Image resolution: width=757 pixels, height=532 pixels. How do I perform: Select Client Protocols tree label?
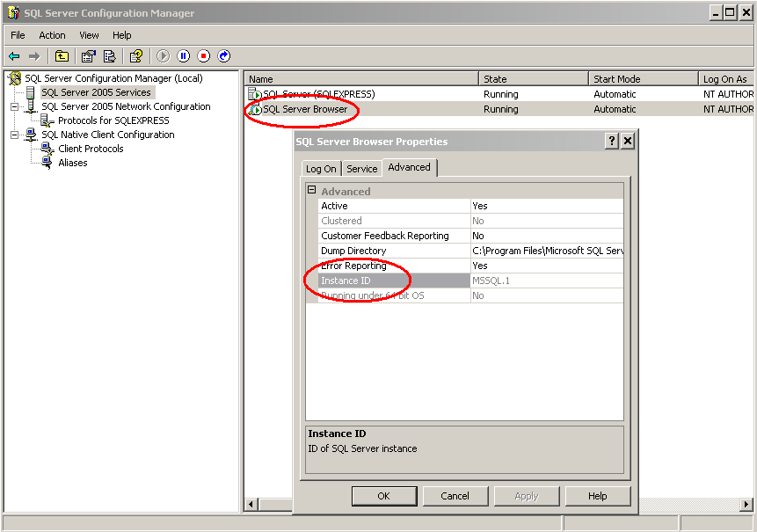[x=91, y=149]
